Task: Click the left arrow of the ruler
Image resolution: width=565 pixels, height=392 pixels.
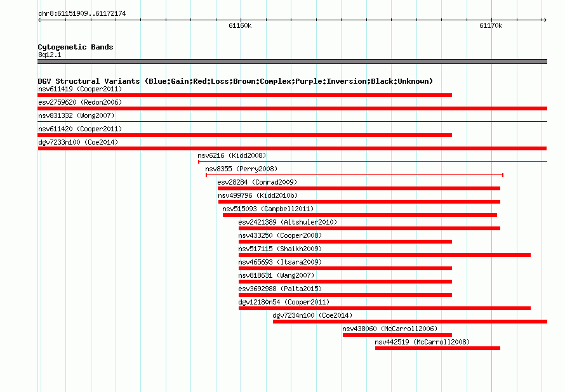Action: pyautogui.click(x=39, y=20)
